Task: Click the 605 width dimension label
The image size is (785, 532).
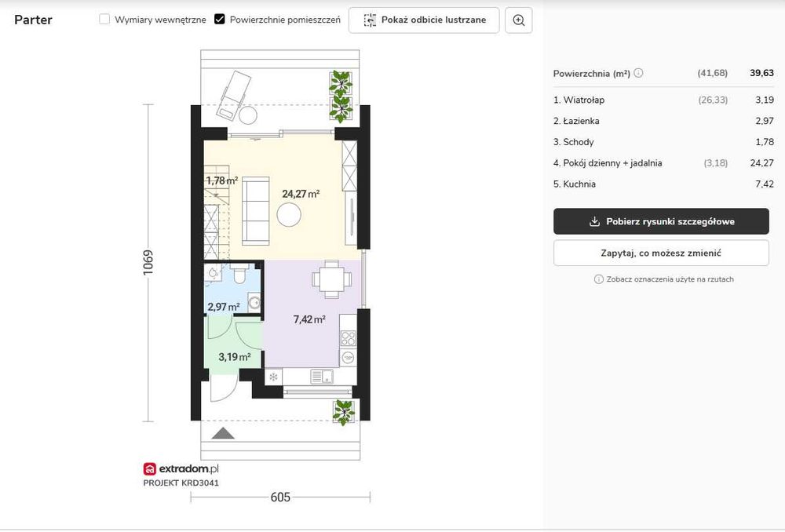Action: (x=280, y=497)
